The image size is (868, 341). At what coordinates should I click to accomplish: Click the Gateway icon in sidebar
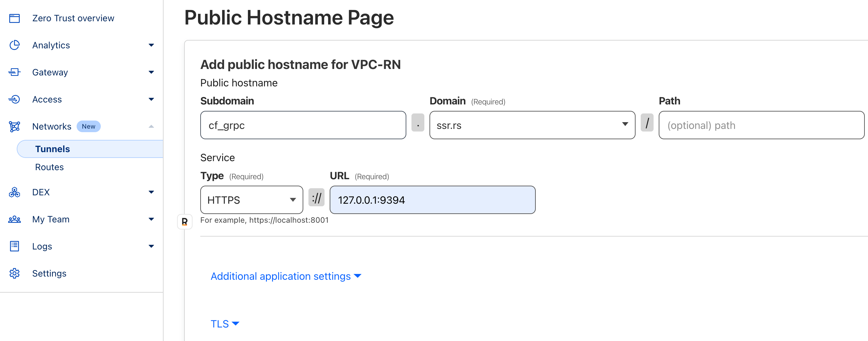[14, 72]
